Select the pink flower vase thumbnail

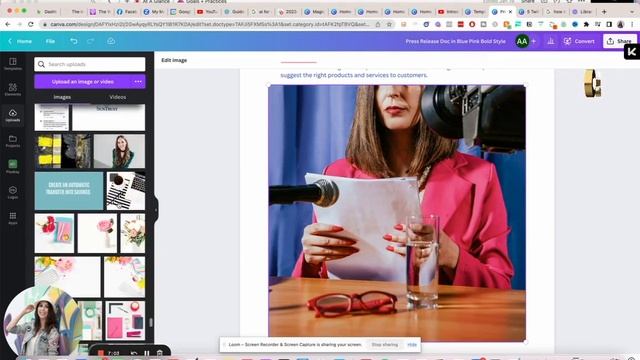(97, 233)
